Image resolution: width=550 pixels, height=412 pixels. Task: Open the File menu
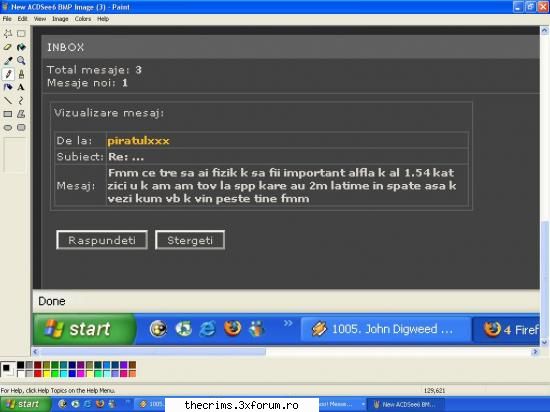[7, 19]
